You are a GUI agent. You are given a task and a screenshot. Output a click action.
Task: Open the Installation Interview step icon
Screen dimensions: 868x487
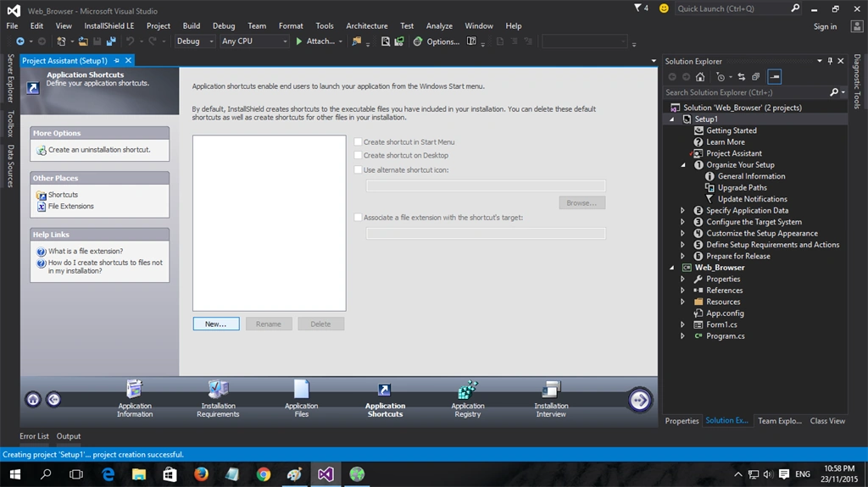[551, 389]
